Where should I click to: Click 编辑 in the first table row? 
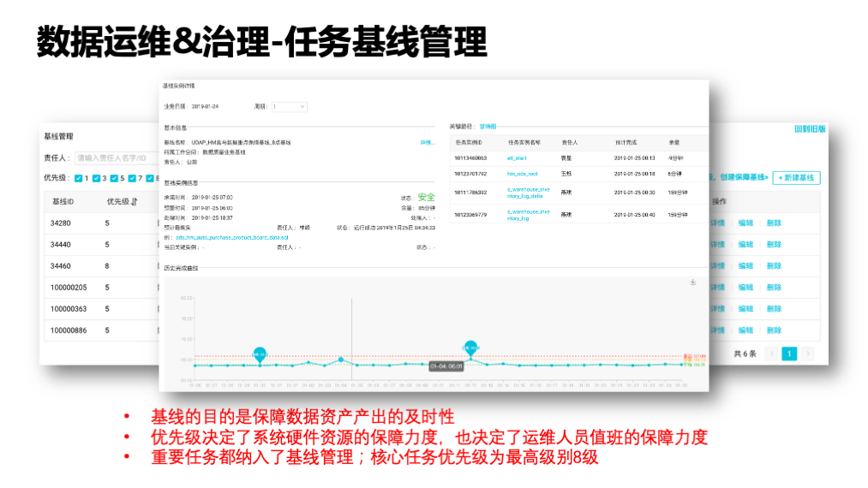point(746,223)
